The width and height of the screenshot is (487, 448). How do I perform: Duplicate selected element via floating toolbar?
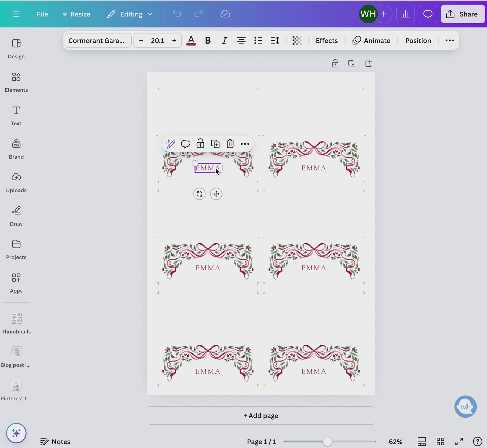point(215,144)
